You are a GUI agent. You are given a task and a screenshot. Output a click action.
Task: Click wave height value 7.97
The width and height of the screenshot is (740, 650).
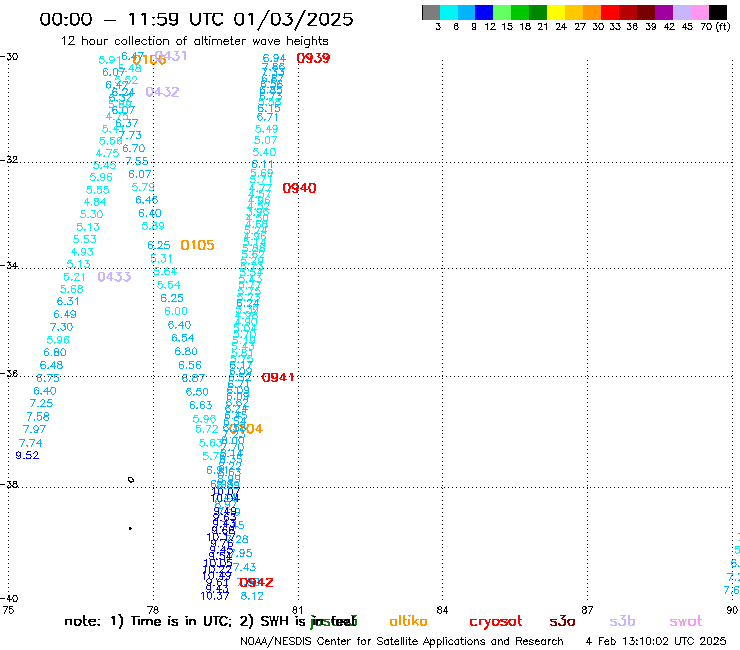[x=34, y=429]
